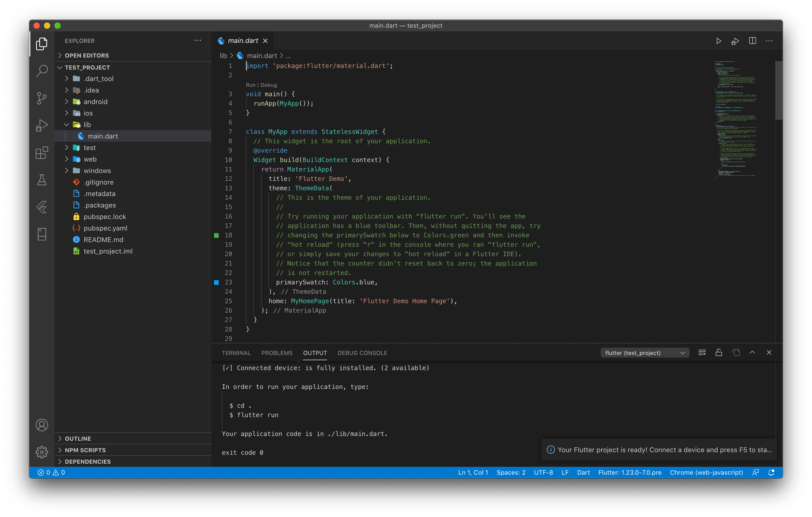Clear the output panel
812x517 pixels.
coord(702,353)
